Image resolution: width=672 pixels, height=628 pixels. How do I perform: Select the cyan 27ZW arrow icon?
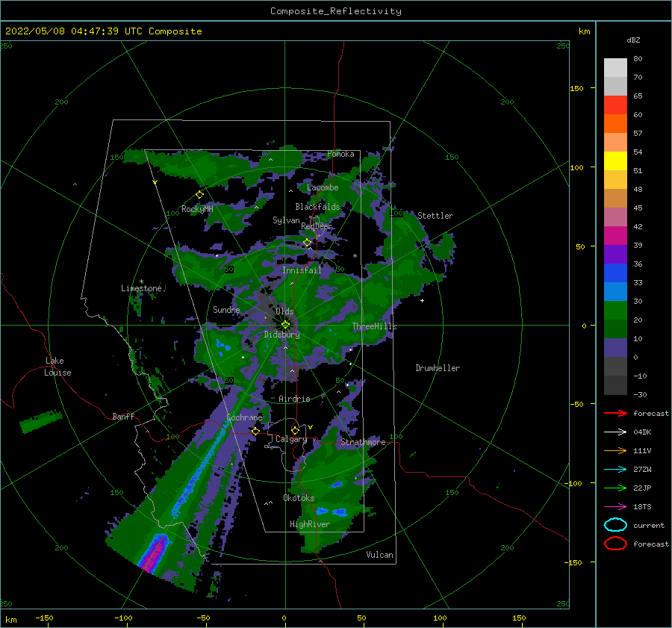click(615, 469)
